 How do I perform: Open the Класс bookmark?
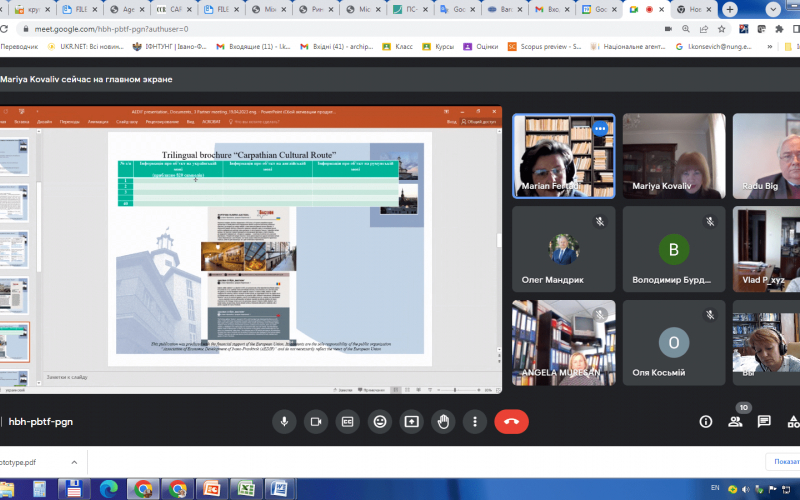(397, 46)
